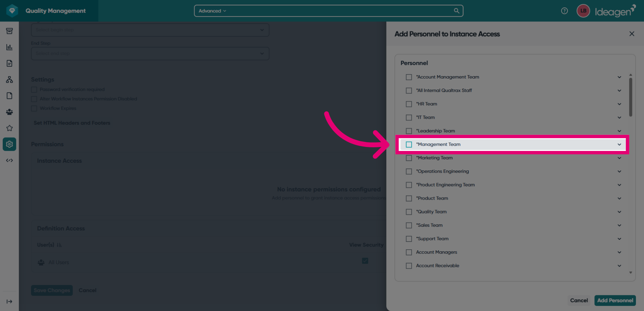Open the hierarchy org chart sidebar icon

(9, 80)
